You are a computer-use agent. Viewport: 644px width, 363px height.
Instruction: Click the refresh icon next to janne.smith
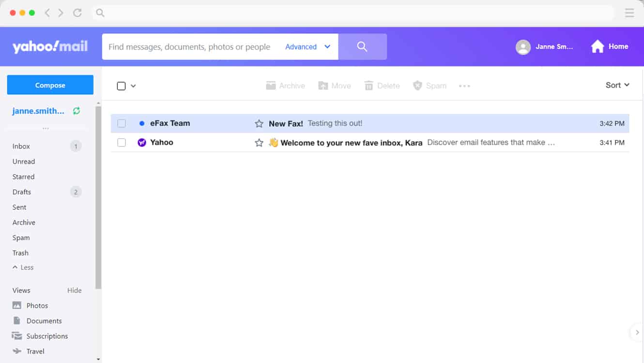[x=76, y=111]
